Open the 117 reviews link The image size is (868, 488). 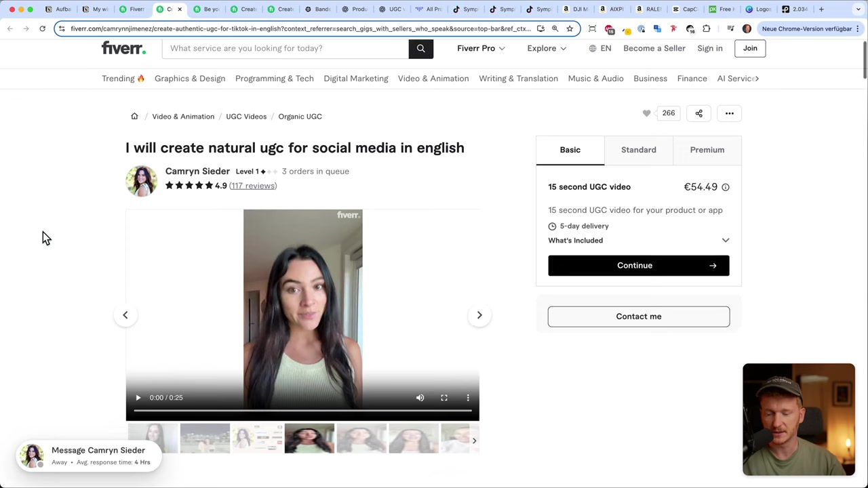[253, 186]
